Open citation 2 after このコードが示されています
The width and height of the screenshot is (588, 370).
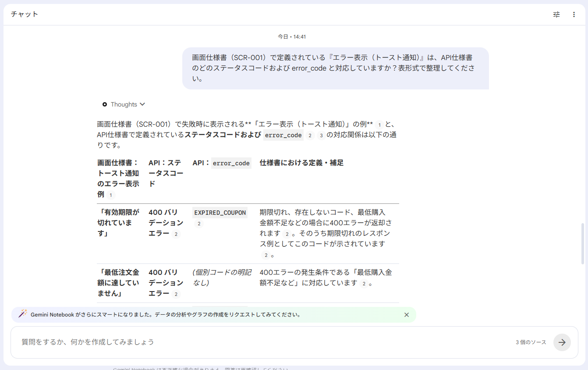tap(266, 255)
